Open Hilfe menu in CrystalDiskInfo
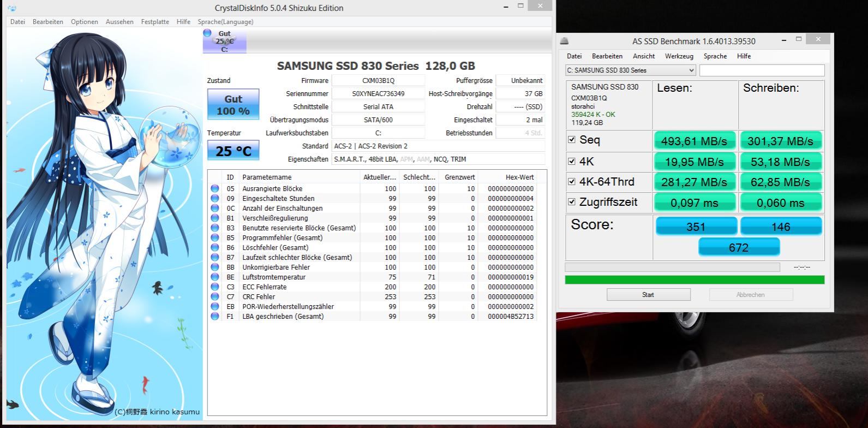This screenshot has width=868, height=428. pyautogui.click(x=183, y=22)
